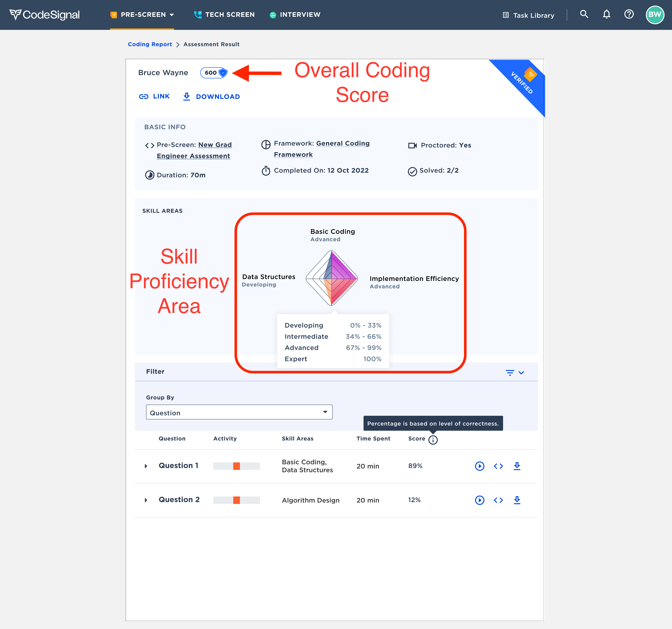Click the Solved: 2/2 checkmark icon
Image resolution: width=672 pixels, height=629 pixels.
point(412,172)
